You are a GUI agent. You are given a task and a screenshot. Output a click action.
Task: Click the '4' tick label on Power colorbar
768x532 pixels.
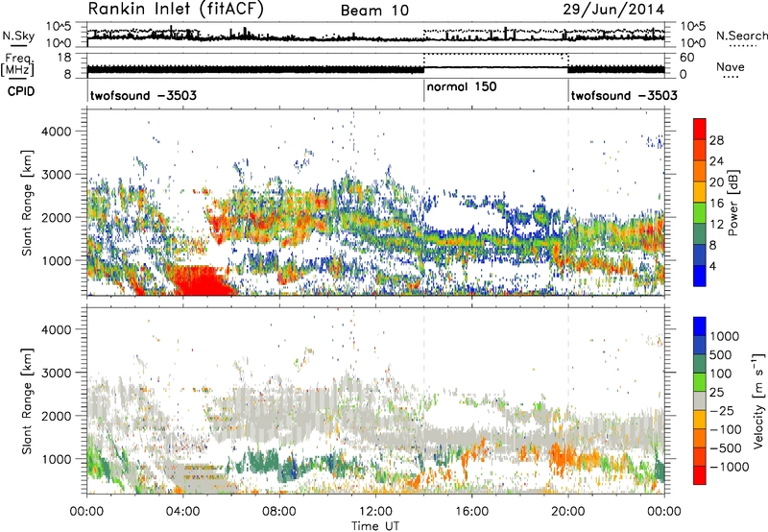(712, 266)
